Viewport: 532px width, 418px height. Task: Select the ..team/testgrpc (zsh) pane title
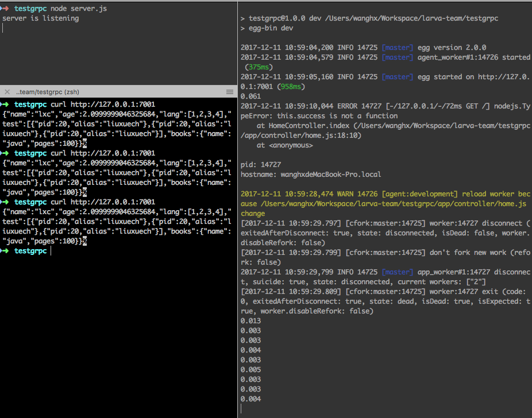pyautogui.click(x=48, y=92)
